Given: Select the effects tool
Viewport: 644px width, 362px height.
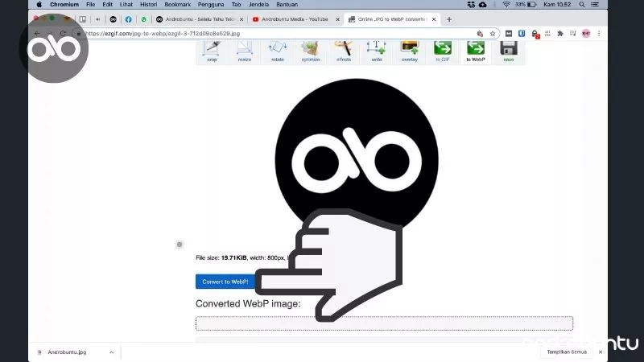Looking at the screenshot, I should coord(344,51).
